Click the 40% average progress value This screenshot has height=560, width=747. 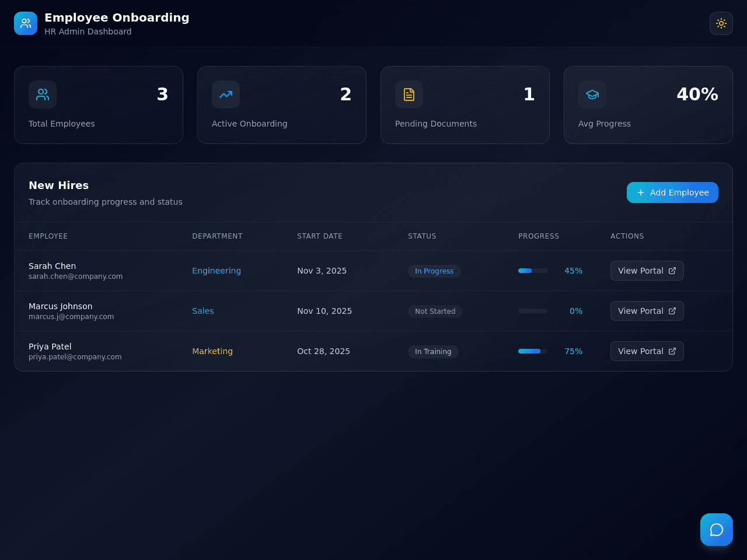697,94
